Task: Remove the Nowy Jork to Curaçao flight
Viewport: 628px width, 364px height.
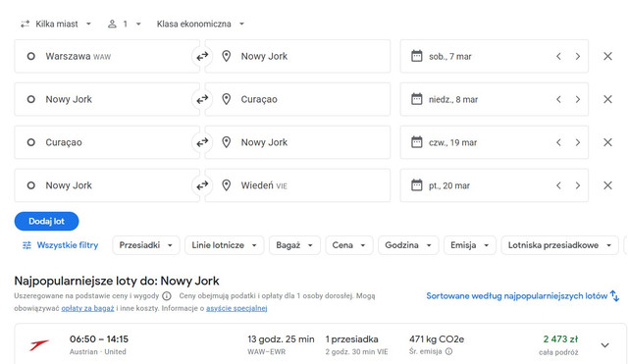Action: pos(607,99)
